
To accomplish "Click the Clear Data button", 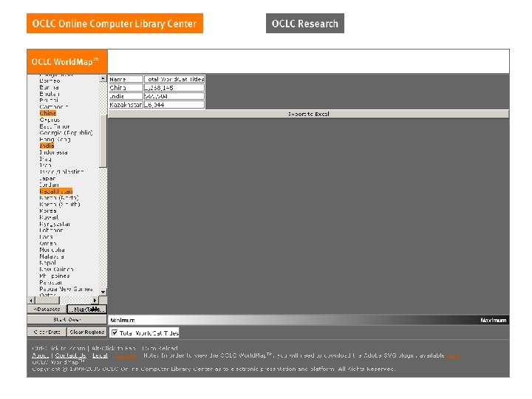I will pyautogui.click(x=47, y=332).
